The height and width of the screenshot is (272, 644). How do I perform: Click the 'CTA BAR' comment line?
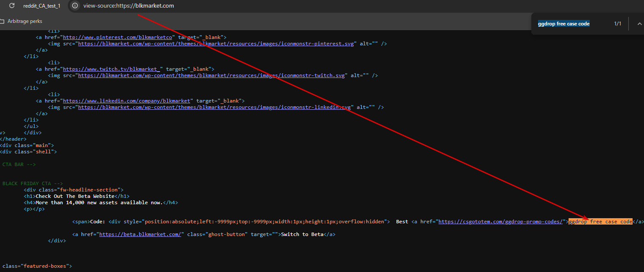(x=18, y=164)
